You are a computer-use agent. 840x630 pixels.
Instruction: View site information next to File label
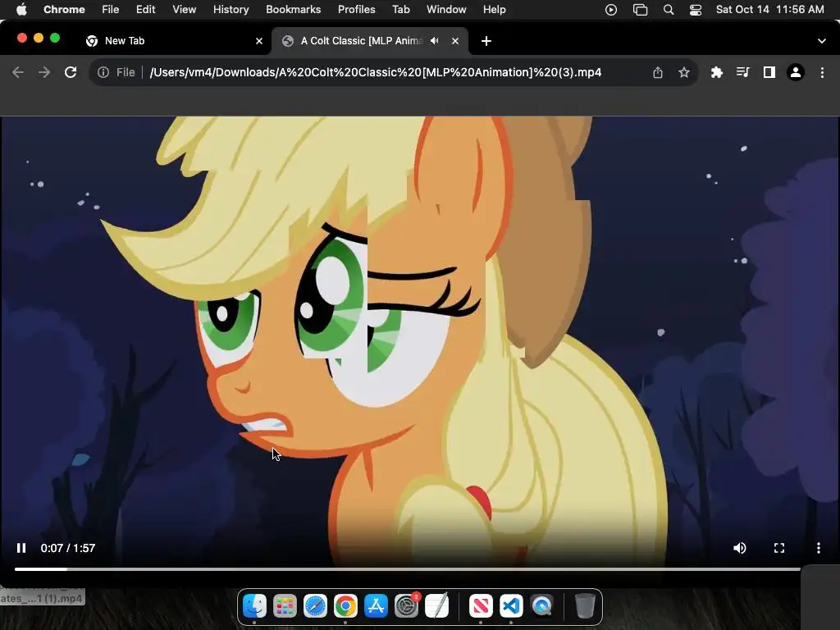pyautogui.click(x=103, y=72)
